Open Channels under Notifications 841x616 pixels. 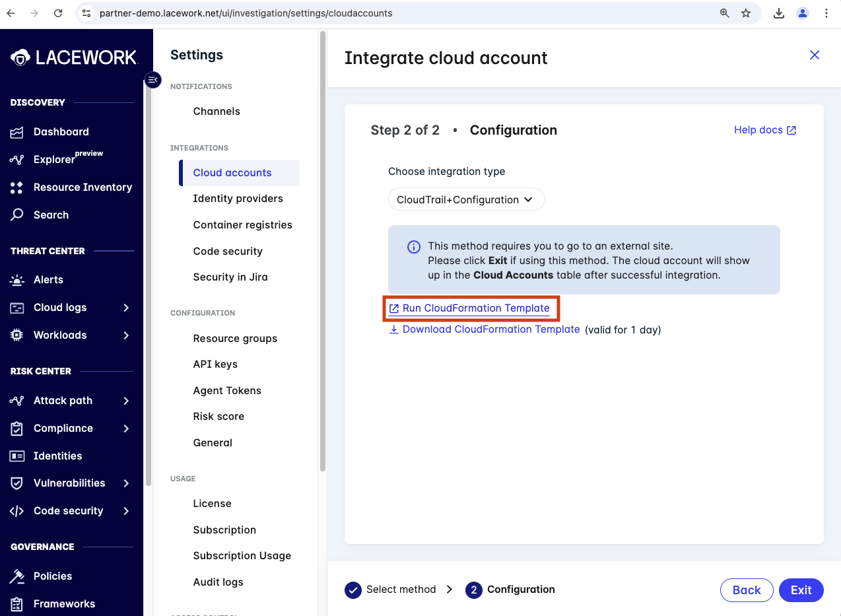(217, 112)
